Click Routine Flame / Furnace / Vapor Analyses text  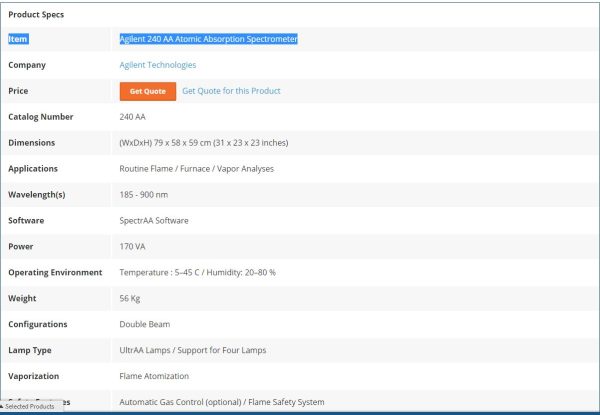pyautogui.click(x=196, y=169)
